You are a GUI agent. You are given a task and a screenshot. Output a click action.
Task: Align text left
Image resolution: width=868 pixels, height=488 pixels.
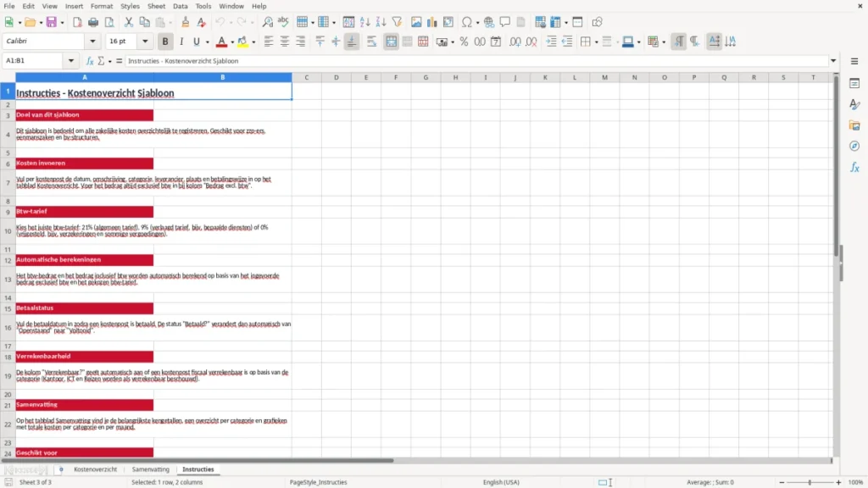point(269,42)
